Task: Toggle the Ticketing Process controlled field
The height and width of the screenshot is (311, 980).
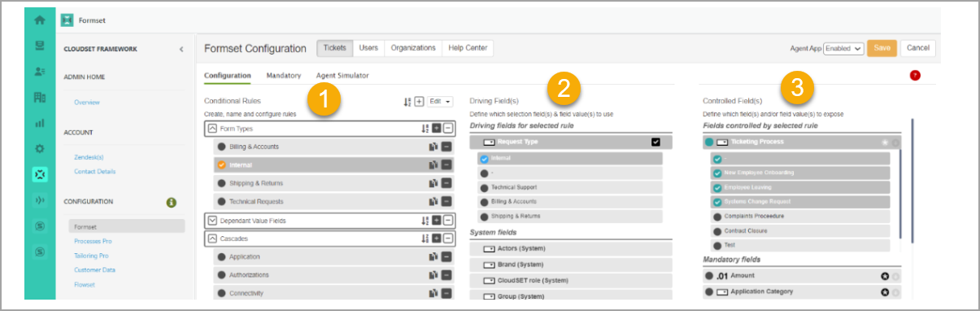Action: 708,142
